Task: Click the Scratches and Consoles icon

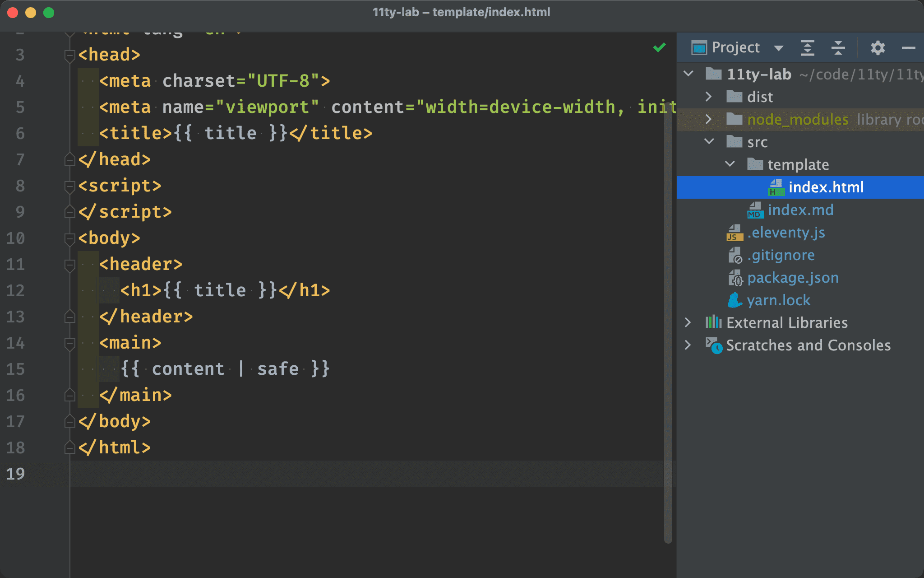Action: pyautogui.click(x=714, y=345)
